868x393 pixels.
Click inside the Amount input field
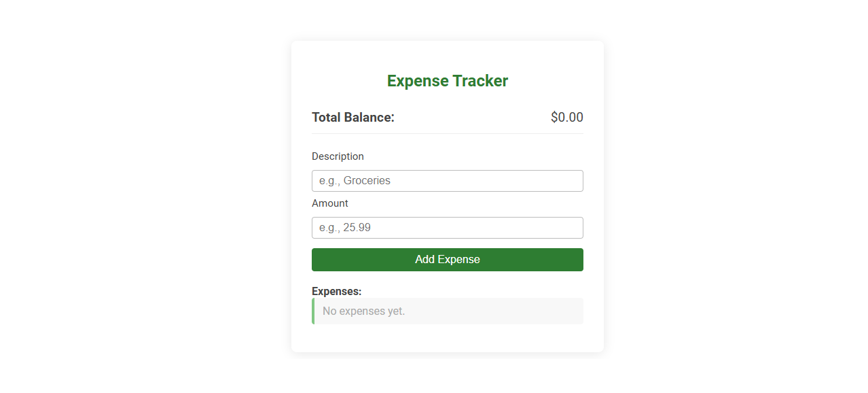[447, 227]
